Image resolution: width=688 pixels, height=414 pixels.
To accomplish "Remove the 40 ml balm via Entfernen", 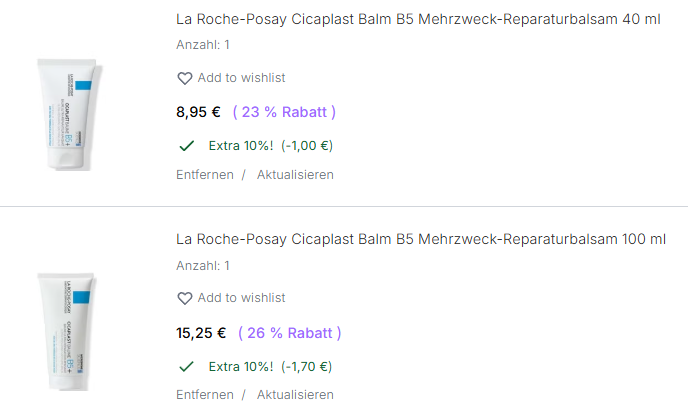I will tap(205, 175).
